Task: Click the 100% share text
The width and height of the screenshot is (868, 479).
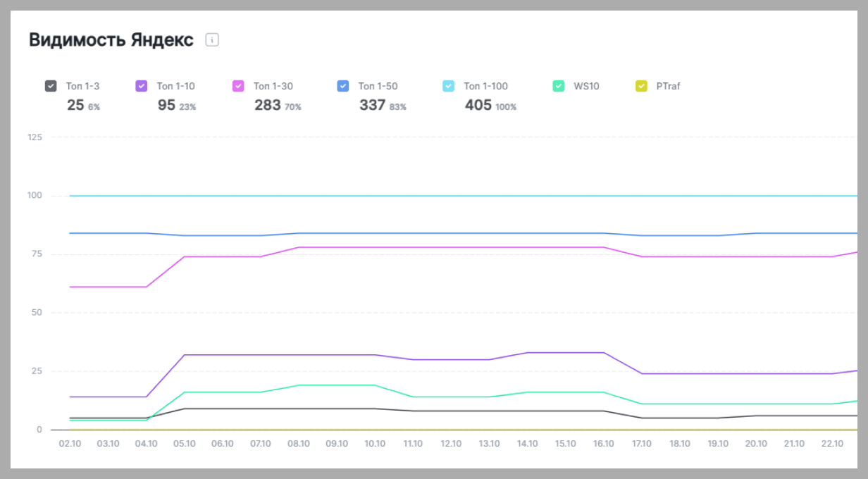Action: tap(506, 107)
